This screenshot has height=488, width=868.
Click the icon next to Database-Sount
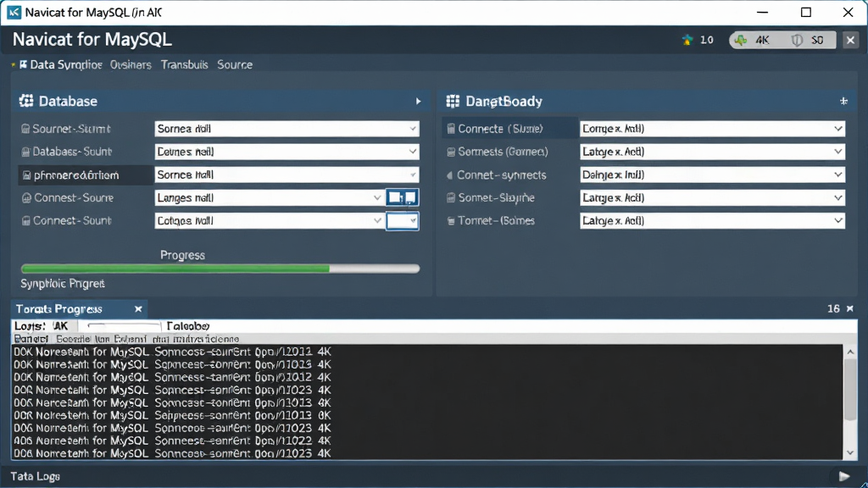point(25,152)
